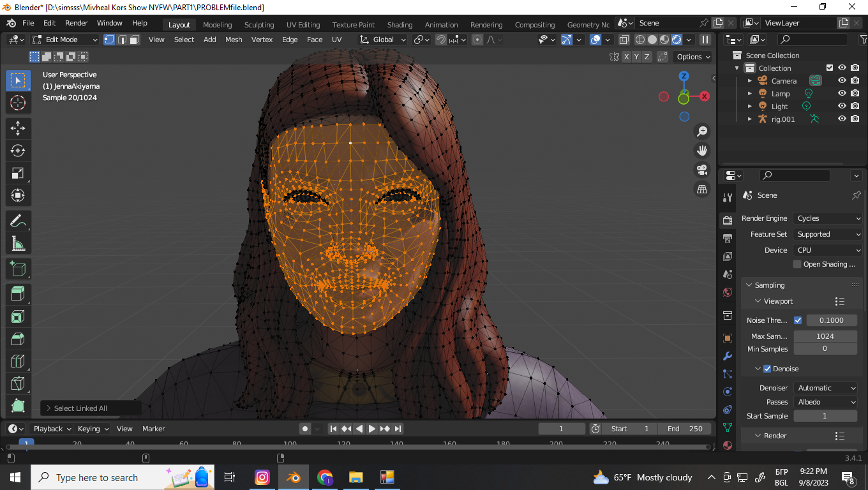Activate the Scale tool
Image resolution: width=868 pixels, height=490 pixels.
tap(18, 173)
